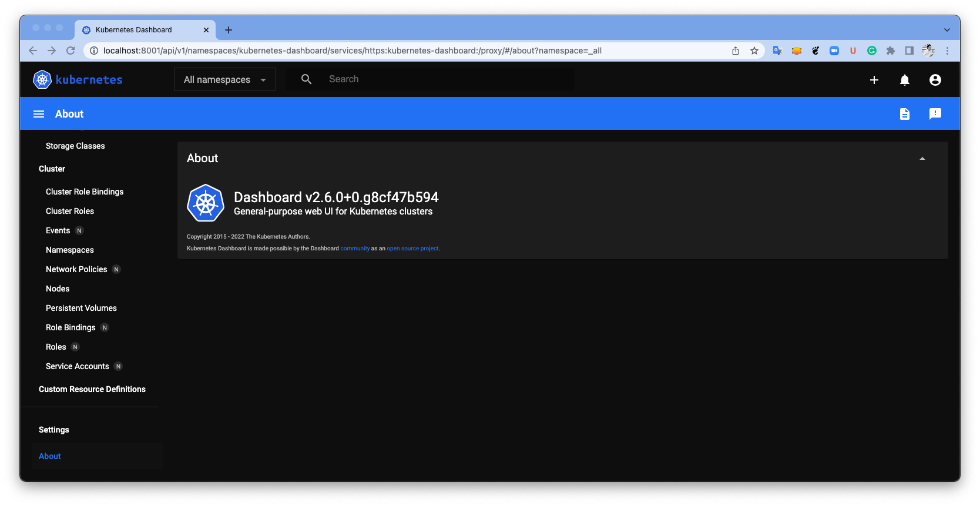Click the browser back arrow
The width and height of the screenshot is (980, 506).
coord(33,51)
